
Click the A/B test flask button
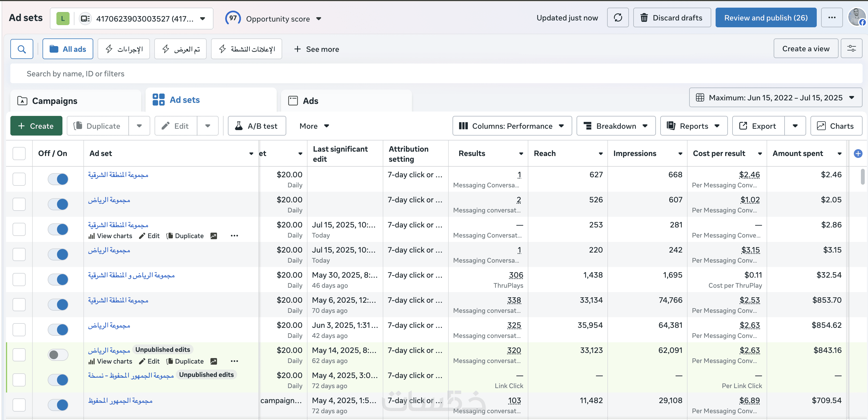point(257,126)
